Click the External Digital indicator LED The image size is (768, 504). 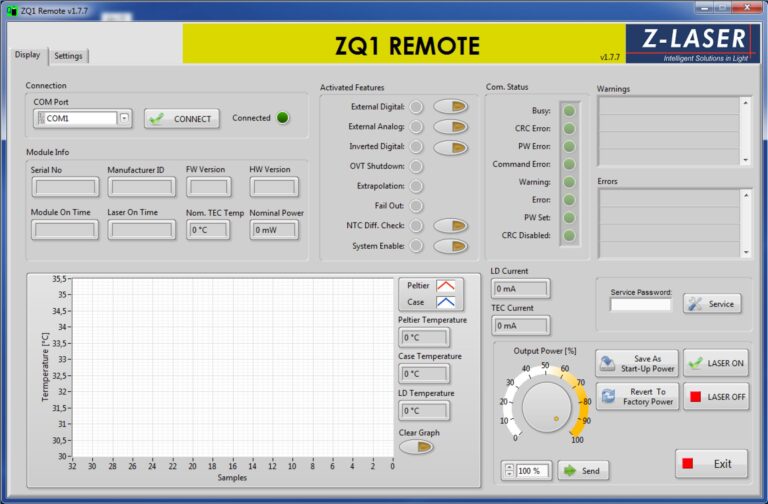tap(416, 107)
